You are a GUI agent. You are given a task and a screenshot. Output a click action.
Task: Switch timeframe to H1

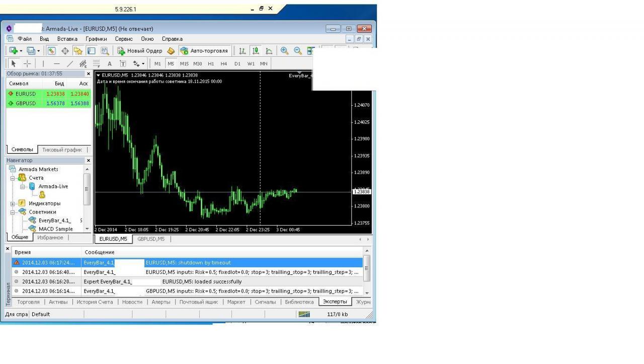coord(211,64)
